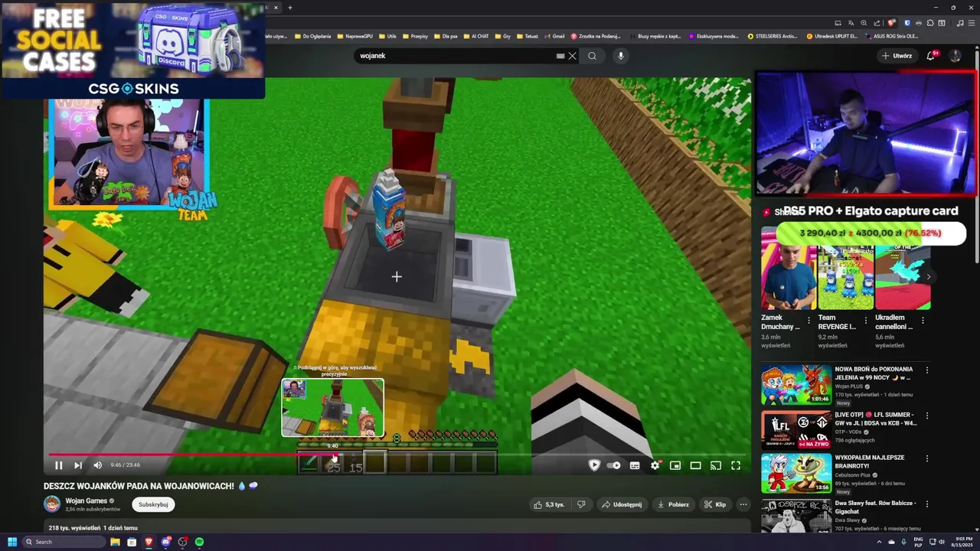Show hidden system tray icons
This screenshot has height=551, width=980.
click(x=879, y=542)
